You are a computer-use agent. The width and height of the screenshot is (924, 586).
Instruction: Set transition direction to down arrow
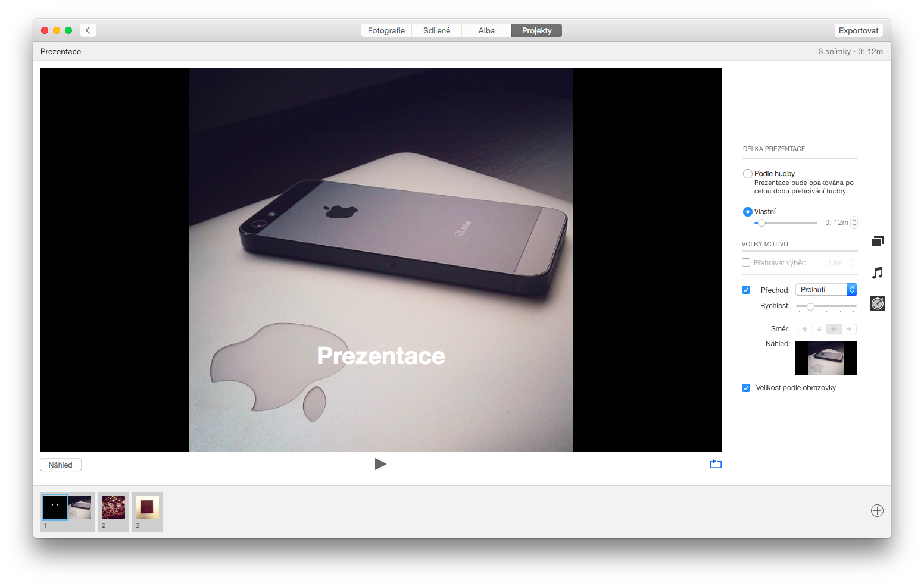pos(819,329)
